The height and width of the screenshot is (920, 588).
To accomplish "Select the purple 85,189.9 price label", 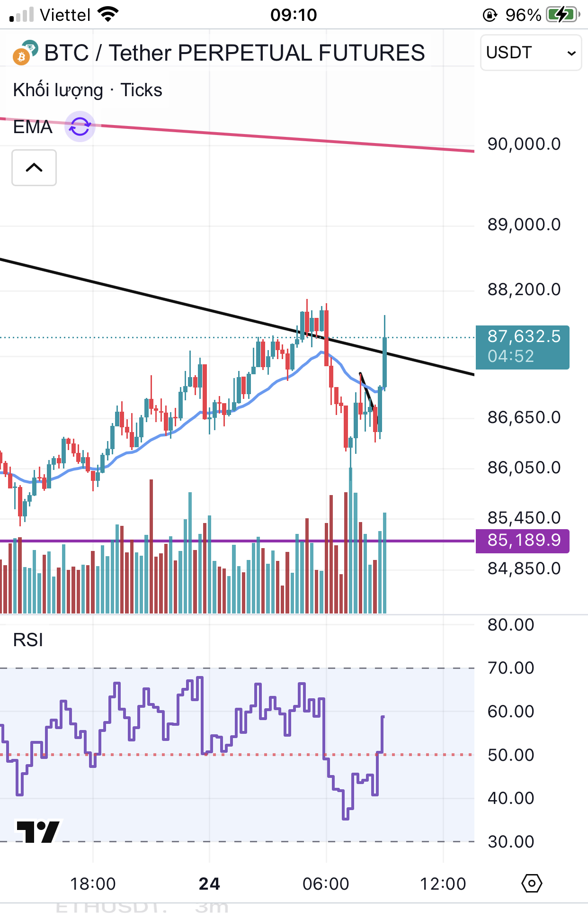I will click(x=522, y=540).
